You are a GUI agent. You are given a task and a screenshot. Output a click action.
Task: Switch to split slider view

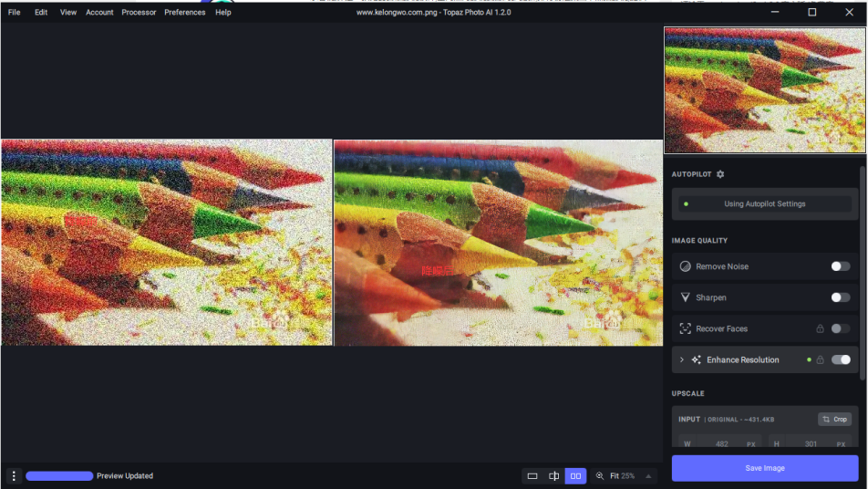(554, 476)
